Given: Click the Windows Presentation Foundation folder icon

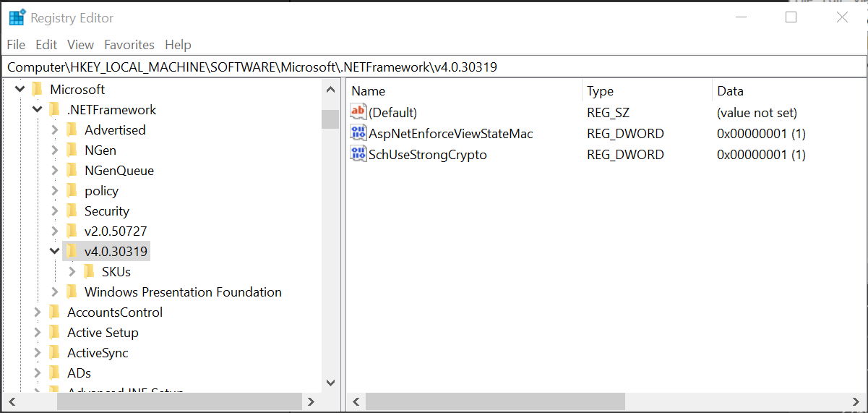Looking at the screenshot, I should [72, 292].
